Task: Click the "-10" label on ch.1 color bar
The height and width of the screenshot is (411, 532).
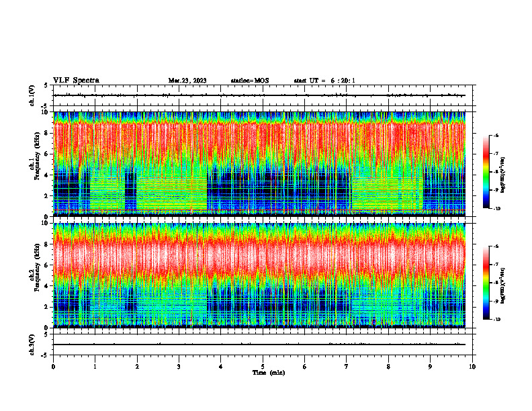Action: click(496, 209)
